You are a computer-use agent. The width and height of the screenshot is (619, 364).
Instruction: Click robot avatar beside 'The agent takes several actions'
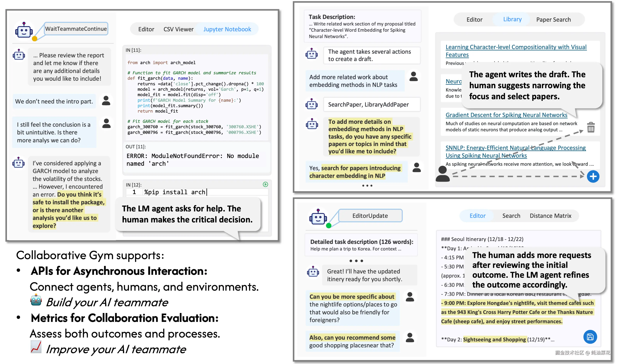311,54
